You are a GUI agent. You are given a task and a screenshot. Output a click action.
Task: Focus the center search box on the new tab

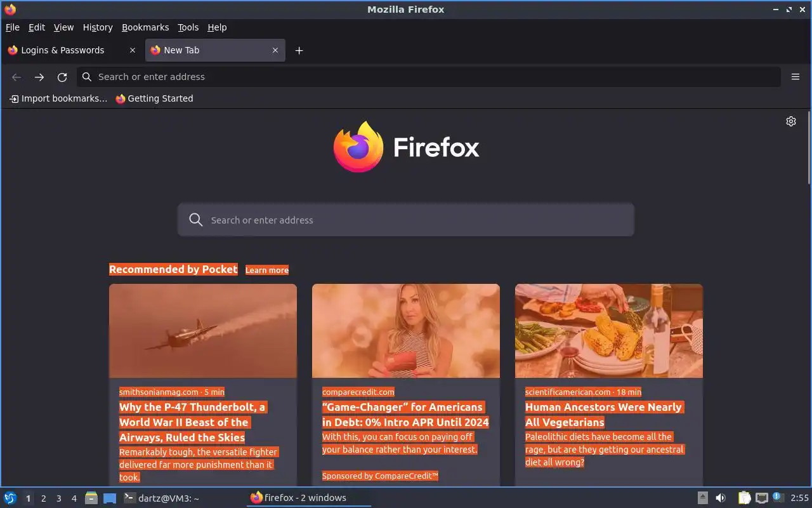coord(406,220)
